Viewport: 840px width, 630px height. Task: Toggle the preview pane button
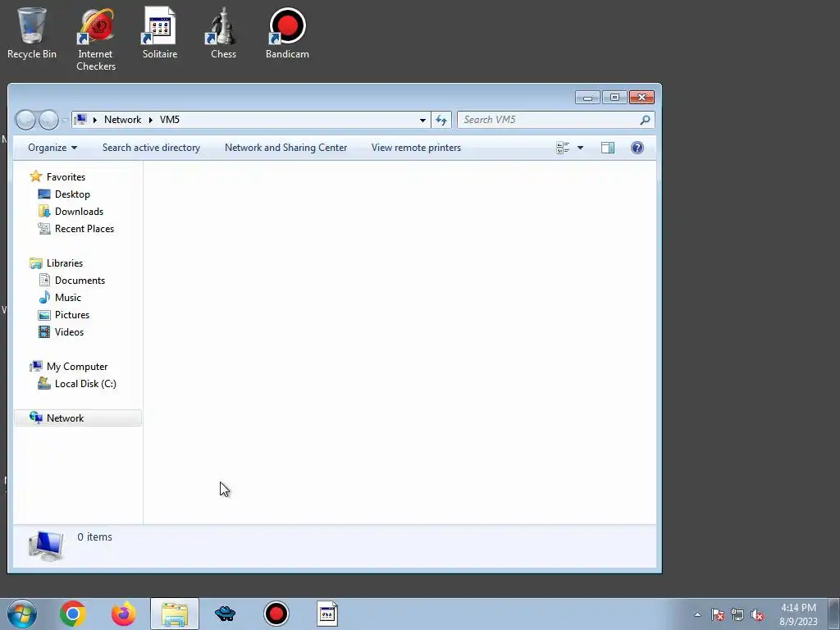point(608,148)
